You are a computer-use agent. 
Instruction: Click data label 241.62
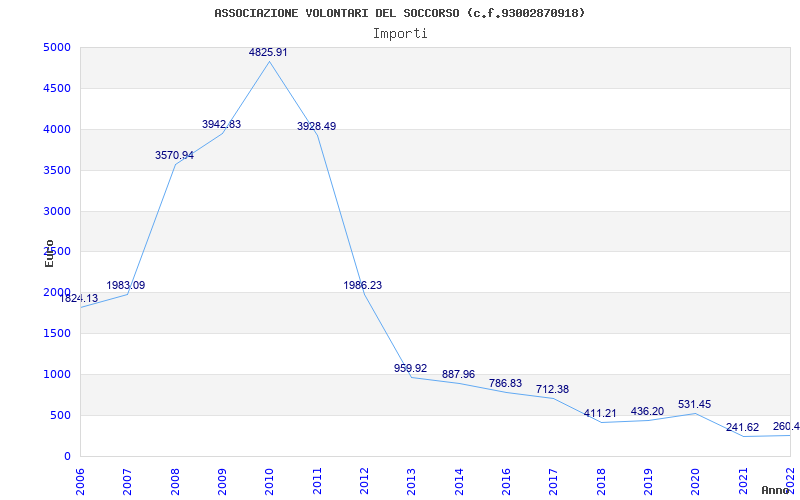click(742, 428)
